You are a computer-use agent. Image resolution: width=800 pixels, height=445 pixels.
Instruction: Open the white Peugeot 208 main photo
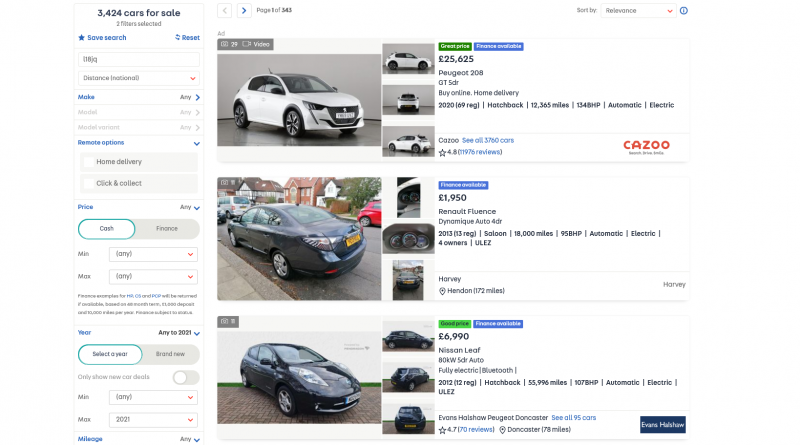[x=299, y=100]
